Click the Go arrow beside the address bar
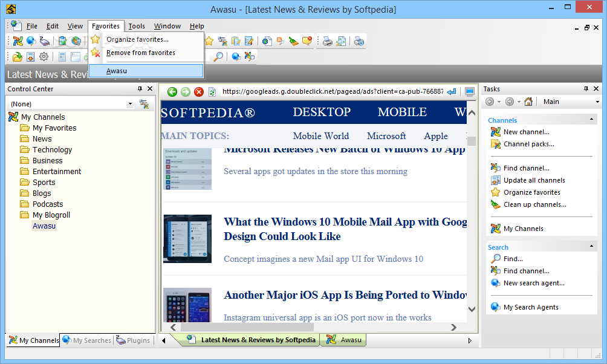The height and width of the screenshot is (364, 607). point(451,92)
